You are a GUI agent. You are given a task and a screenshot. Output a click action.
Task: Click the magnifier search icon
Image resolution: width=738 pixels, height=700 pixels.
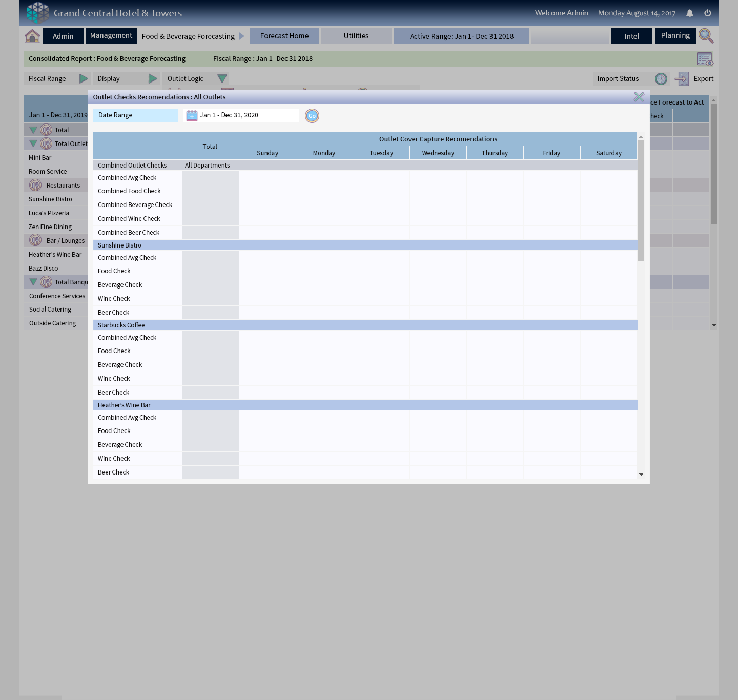point(706,36)
